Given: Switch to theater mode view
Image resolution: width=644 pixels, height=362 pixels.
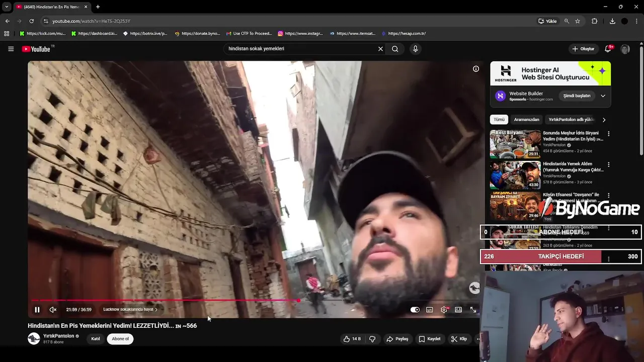Looking at the screenshot, I should pyautogui.click(x=458, y=310).
